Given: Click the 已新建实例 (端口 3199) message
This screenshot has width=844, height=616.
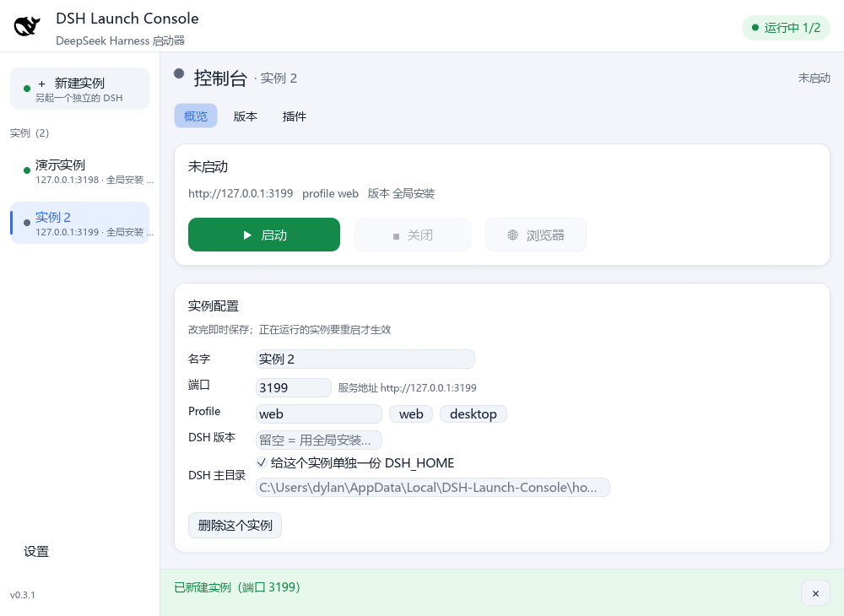Looking at the screenshot, I should coord(237,587).
